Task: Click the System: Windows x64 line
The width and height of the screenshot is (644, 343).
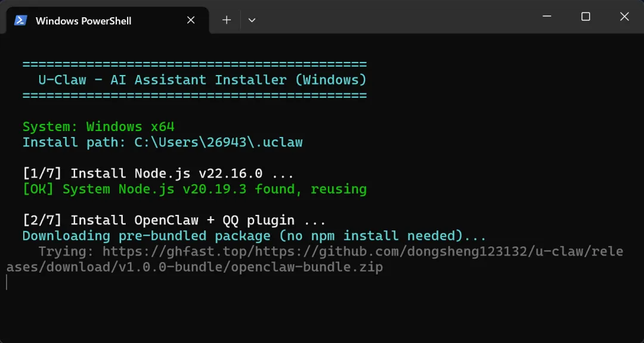Action: click(x=98, y=127)
